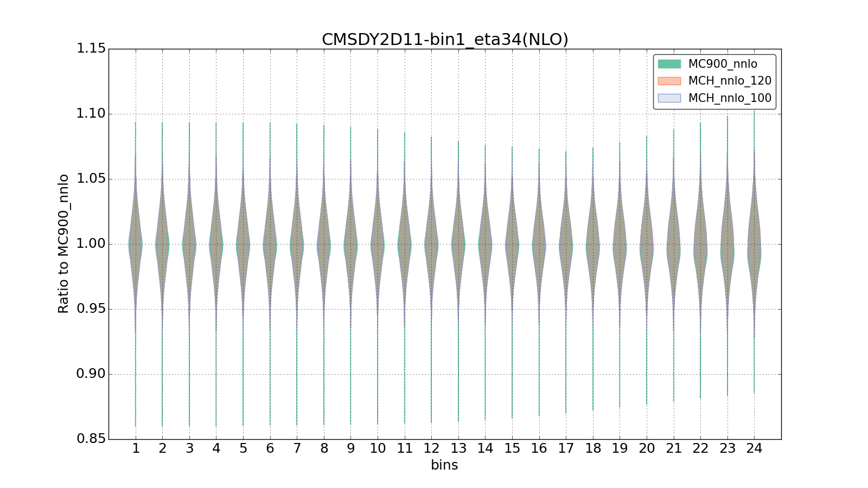Click x-axis tick label 8
868x488 pixels.
[x=324, y=449]
